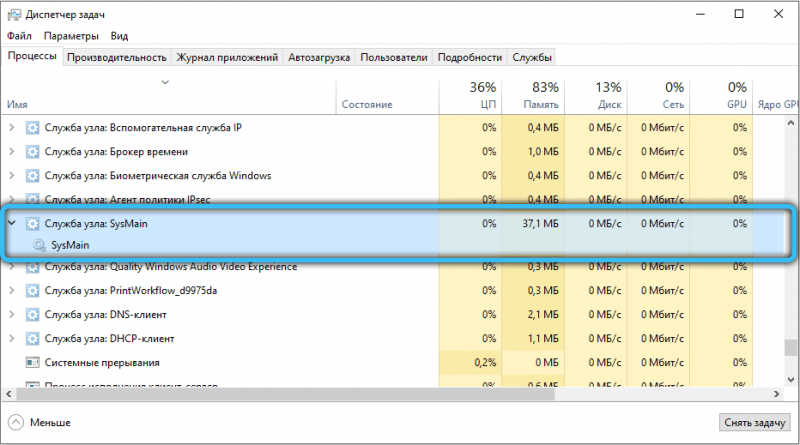Click the 0,2% CPU value

pos(485,362)
